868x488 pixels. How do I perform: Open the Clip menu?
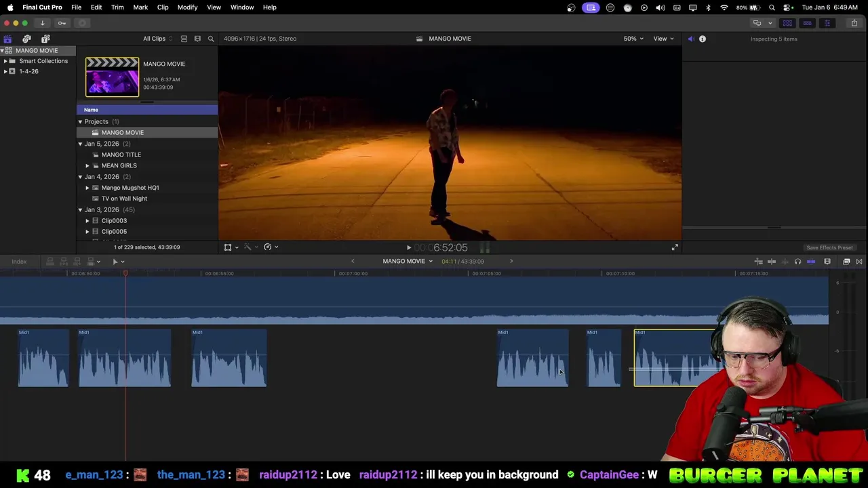[x=163, y=7]
